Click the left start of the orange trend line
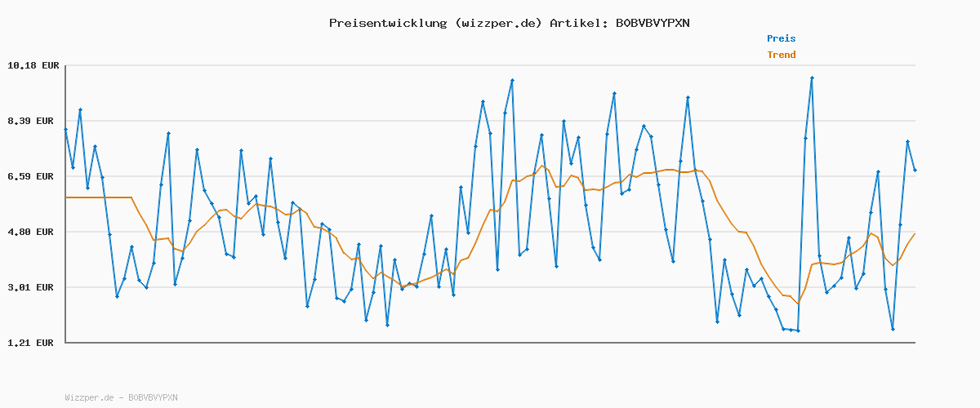 click(x=66, y=197)
